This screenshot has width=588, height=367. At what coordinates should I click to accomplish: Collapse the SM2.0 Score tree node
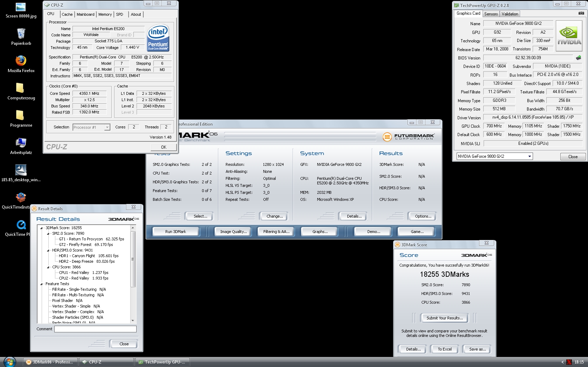coord(48,233)
